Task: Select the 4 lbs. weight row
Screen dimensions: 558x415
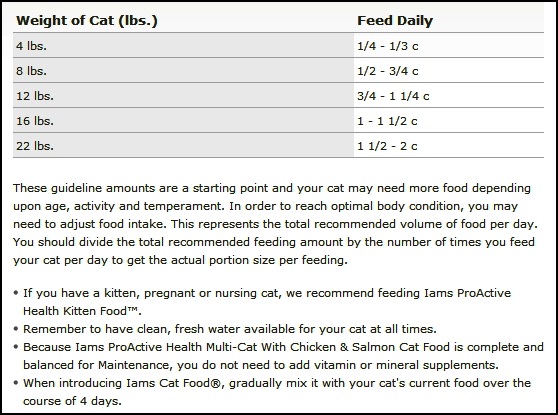Action: [x=278, y=46]
